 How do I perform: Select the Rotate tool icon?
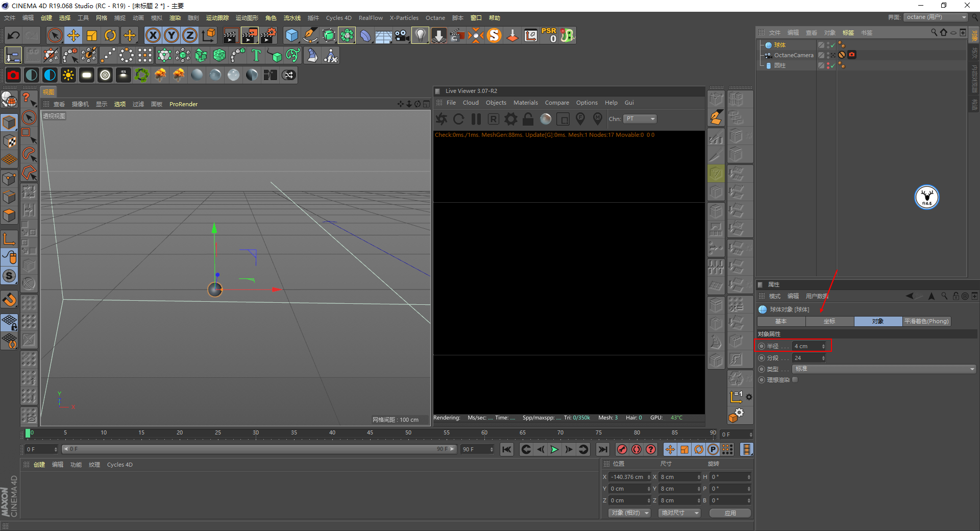110,35
